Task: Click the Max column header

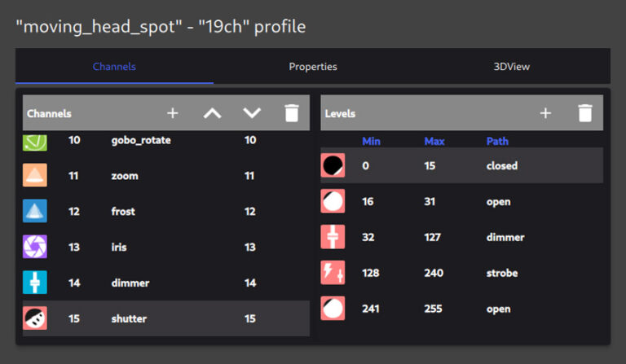Action: (x=434, y=141)
